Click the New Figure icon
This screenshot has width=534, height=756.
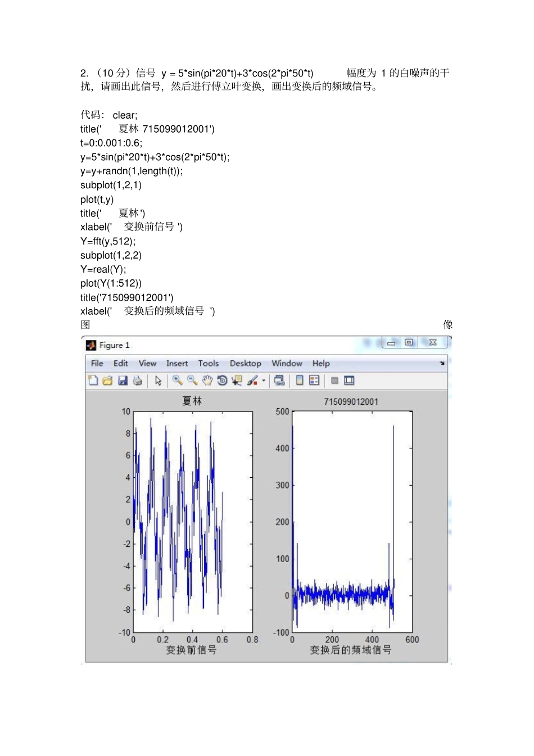click(x=93, y=381)
